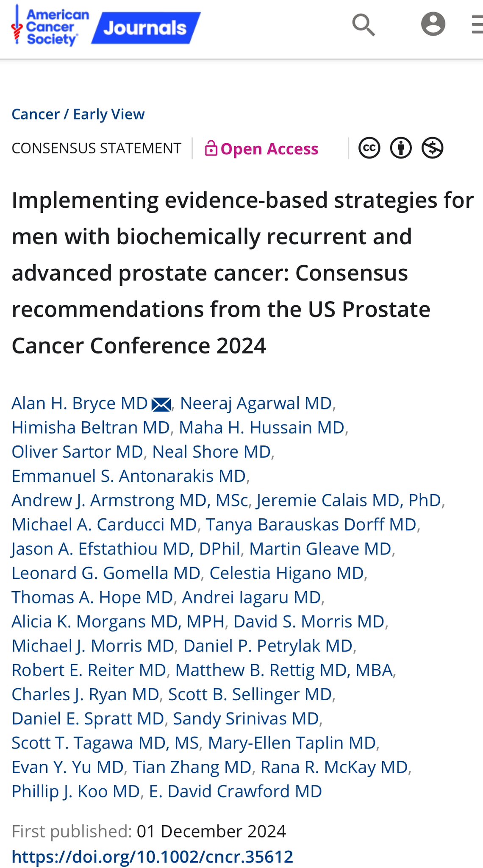Select author Himisha Beltran MD
483x868 pixels.
click(91, 428)
